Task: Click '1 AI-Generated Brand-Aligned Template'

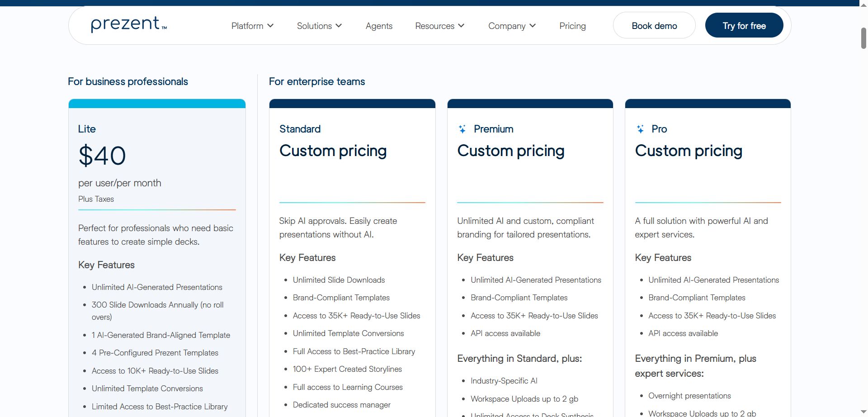Action: [x=161, y=335]
